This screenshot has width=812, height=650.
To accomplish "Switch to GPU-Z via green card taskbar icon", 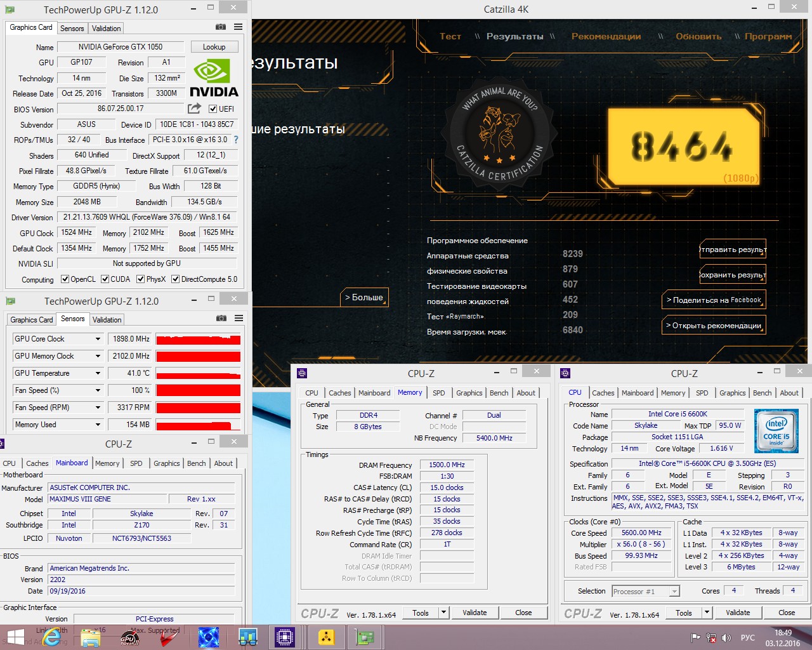I will (364, 637).
